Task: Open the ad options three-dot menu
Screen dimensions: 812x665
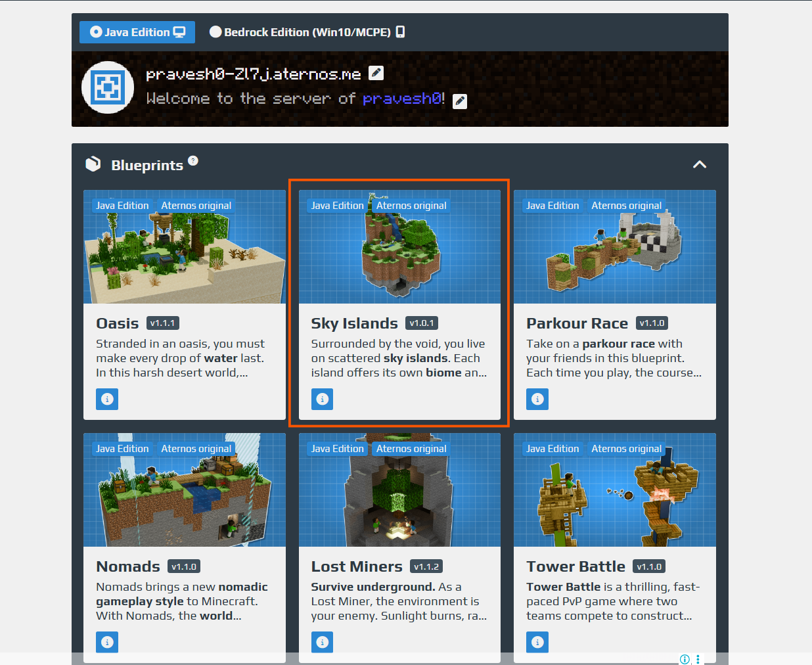Action: click(698, 659)
